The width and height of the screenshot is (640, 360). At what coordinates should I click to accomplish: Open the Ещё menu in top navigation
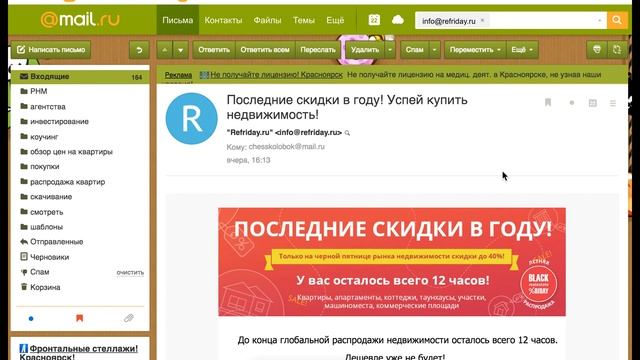click(335, 20)
